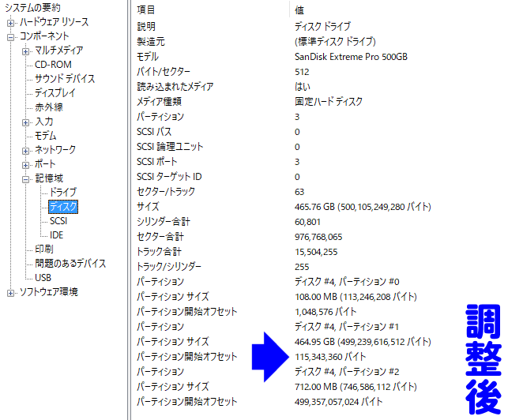
Task: Click the 項目 column header
Action: point(146,9)
